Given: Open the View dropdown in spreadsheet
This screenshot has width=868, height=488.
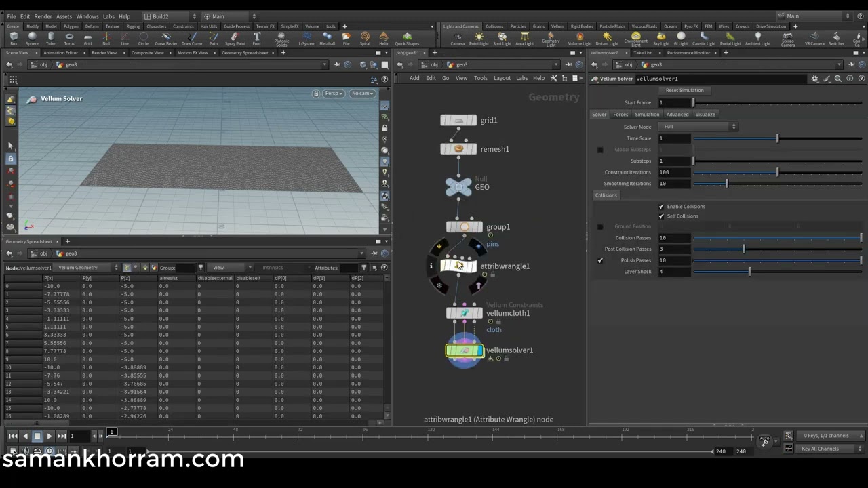Looking at the screenshot, I should coord(231,268).
